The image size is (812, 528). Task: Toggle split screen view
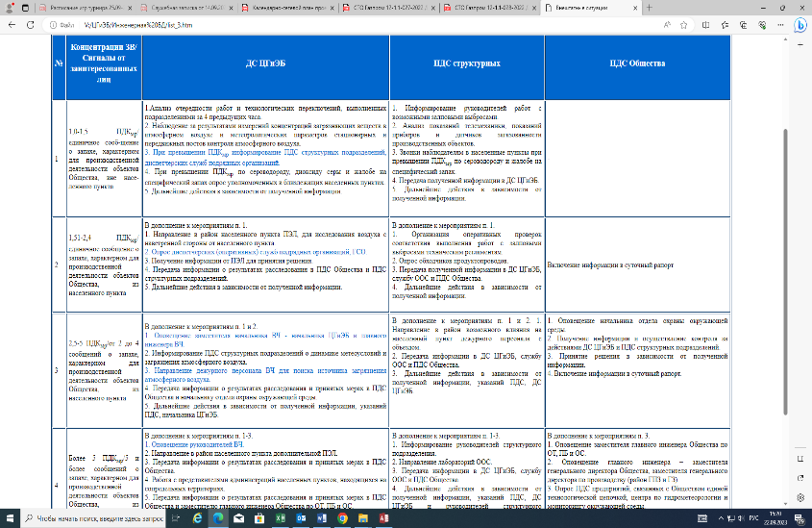tap(706, 25)
